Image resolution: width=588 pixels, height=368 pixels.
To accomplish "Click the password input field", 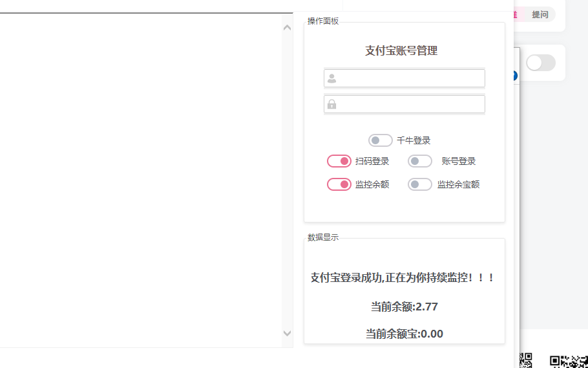I will 404,104.
